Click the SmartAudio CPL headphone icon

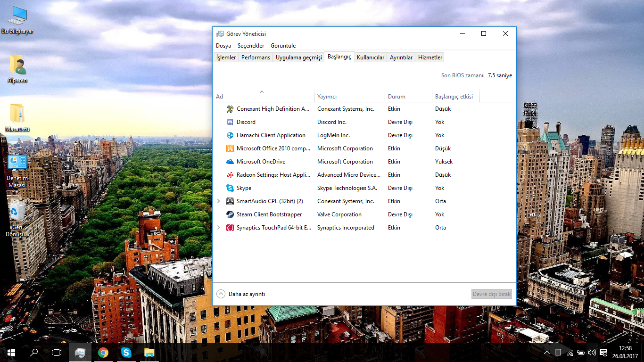[230, 201]
